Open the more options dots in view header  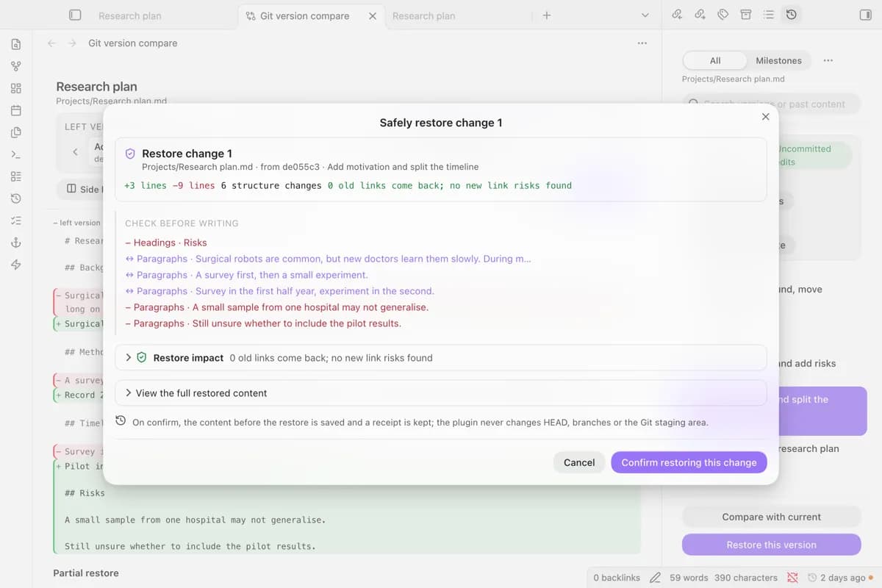pyautogui.click(x=642, y=43)
